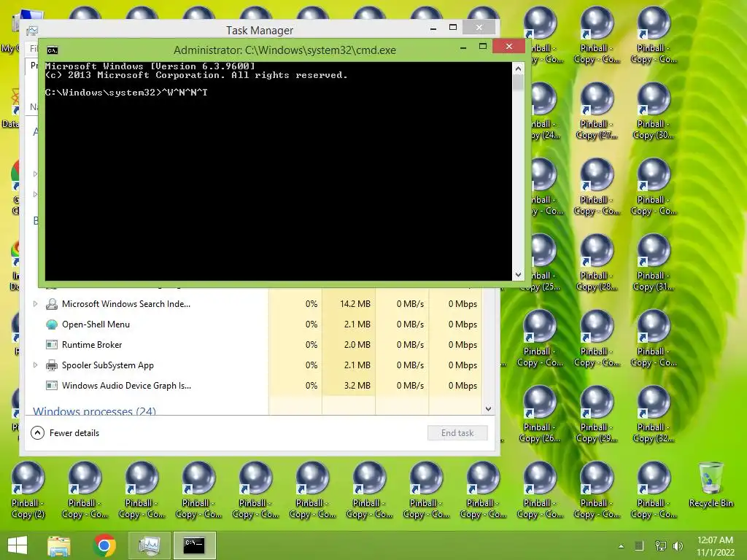Click the Task Manager window title bar
This screenshot has width=747, height=560.
click(x=260, y=31)
